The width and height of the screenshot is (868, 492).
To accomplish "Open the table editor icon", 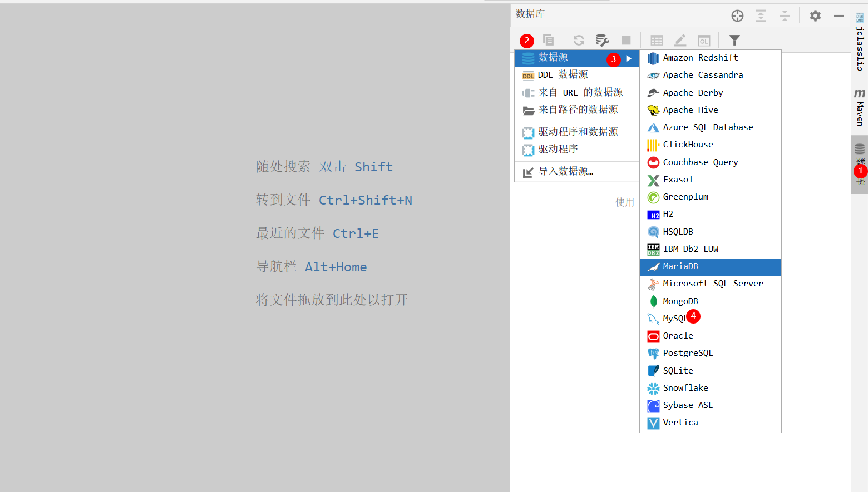I will tap(657, 40).
